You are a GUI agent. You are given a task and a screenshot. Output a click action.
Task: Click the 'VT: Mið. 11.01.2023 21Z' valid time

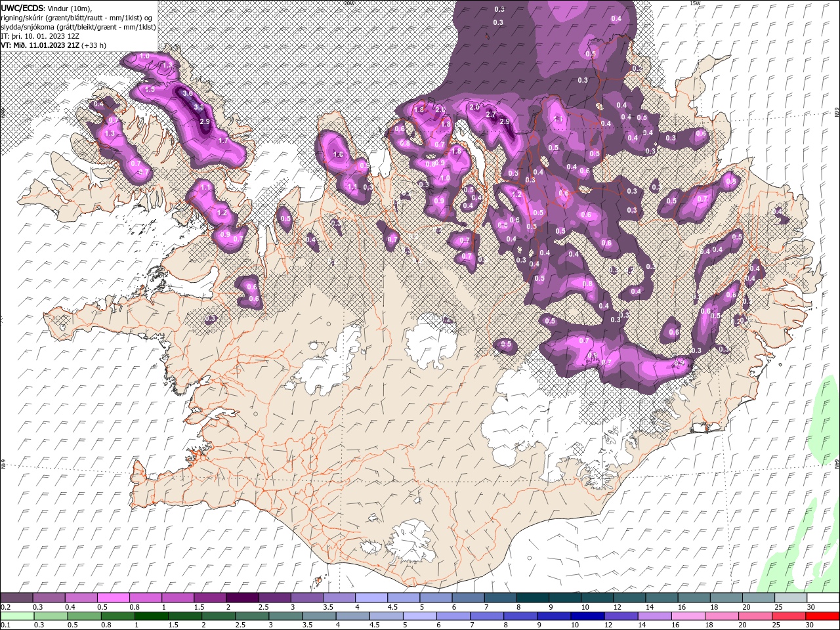click(41, 45)
